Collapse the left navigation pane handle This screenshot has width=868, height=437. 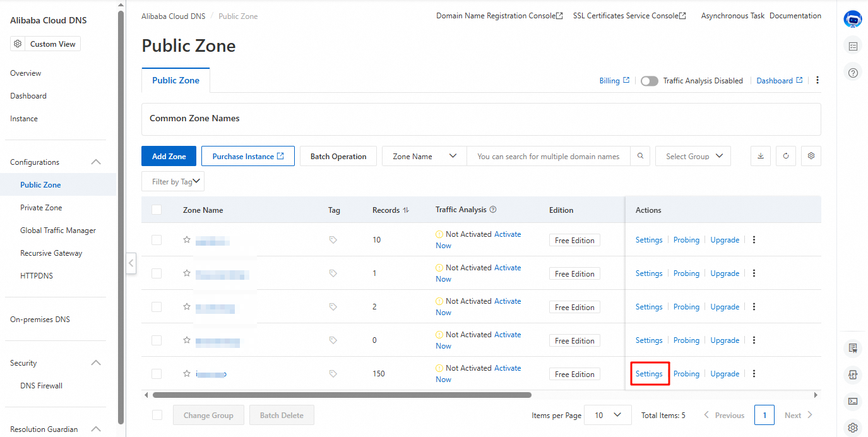tap(131, 263)
